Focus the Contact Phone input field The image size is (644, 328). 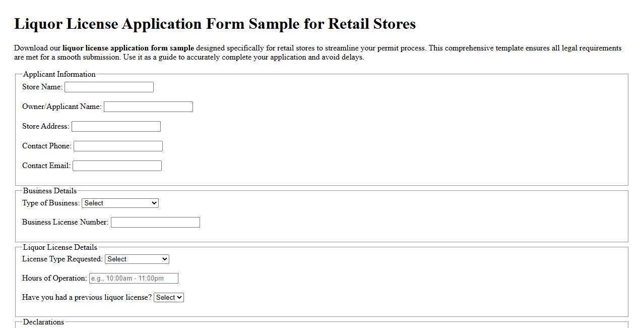coord(118,146)
